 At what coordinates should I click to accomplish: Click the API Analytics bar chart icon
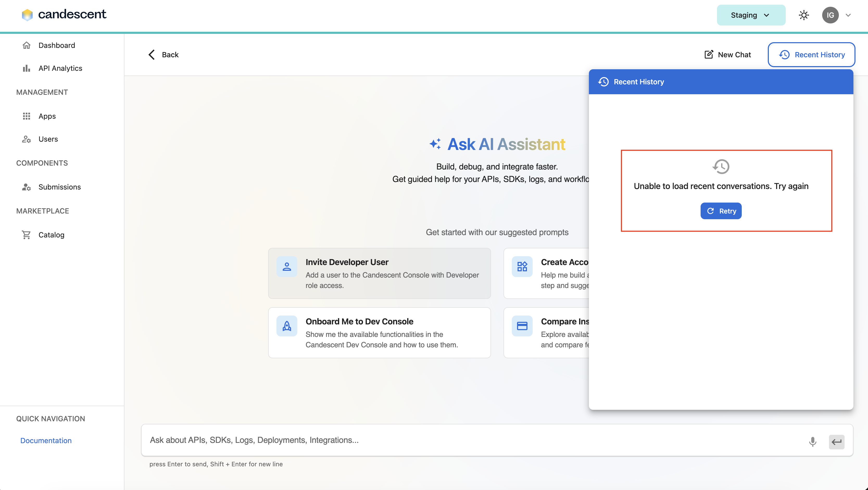tap(27, 68)
